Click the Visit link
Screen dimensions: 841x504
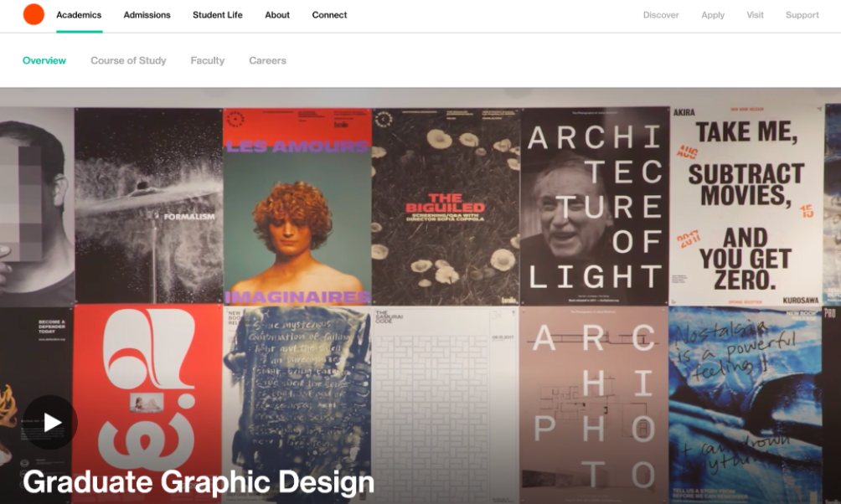(755, 15)
